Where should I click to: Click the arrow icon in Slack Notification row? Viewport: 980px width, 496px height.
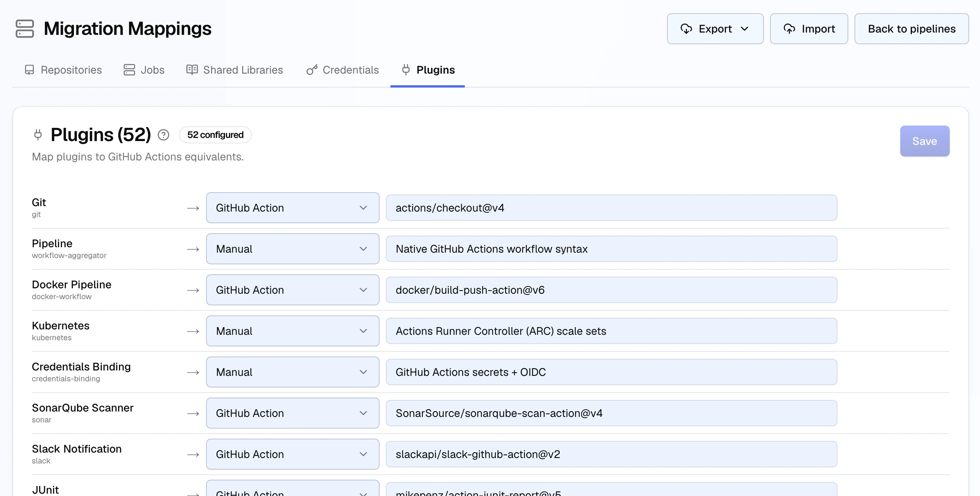(193, 455)
